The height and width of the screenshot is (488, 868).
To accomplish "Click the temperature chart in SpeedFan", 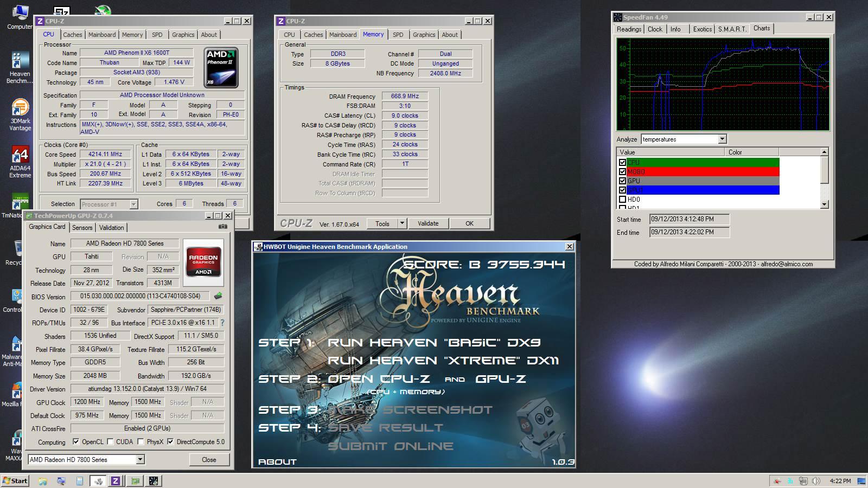I will pos(723,84).
